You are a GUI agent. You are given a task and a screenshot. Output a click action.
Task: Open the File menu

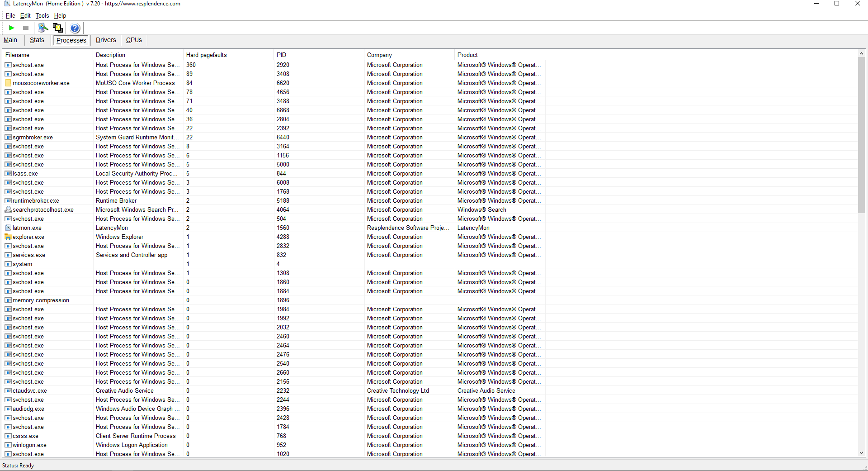pyautogui.click(x=10, y=15)
